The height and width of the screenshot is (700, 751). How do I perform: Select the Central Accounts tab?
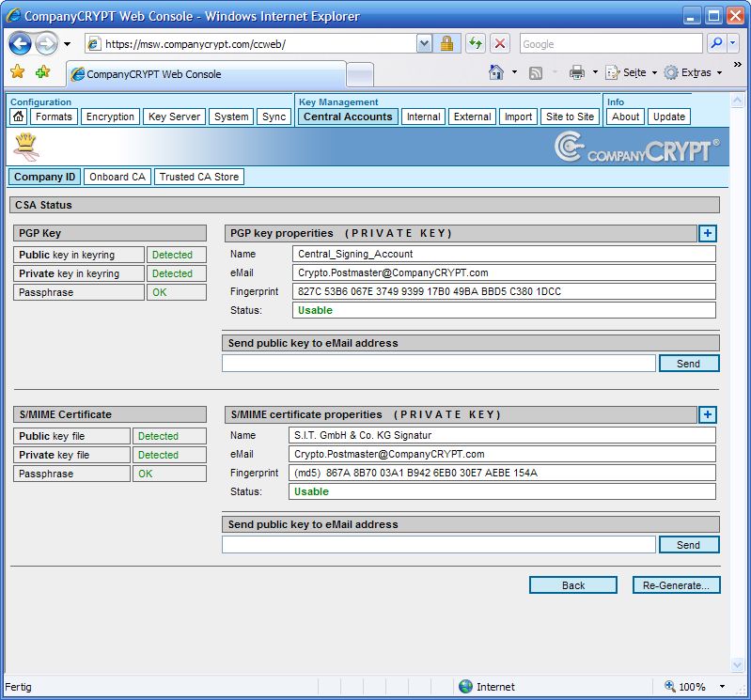(x=348, y=117)
